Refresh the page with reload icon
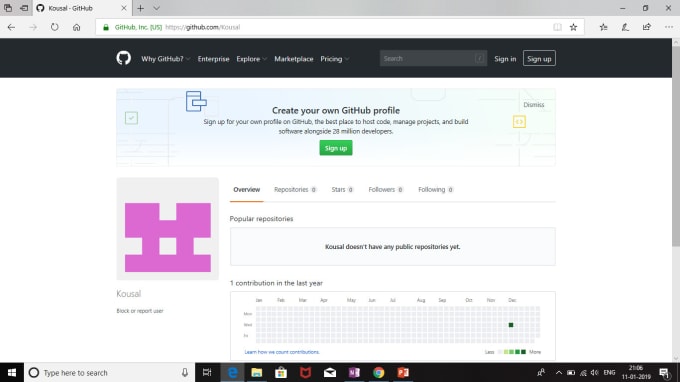The image size is (680, 382). coord(54,27)
